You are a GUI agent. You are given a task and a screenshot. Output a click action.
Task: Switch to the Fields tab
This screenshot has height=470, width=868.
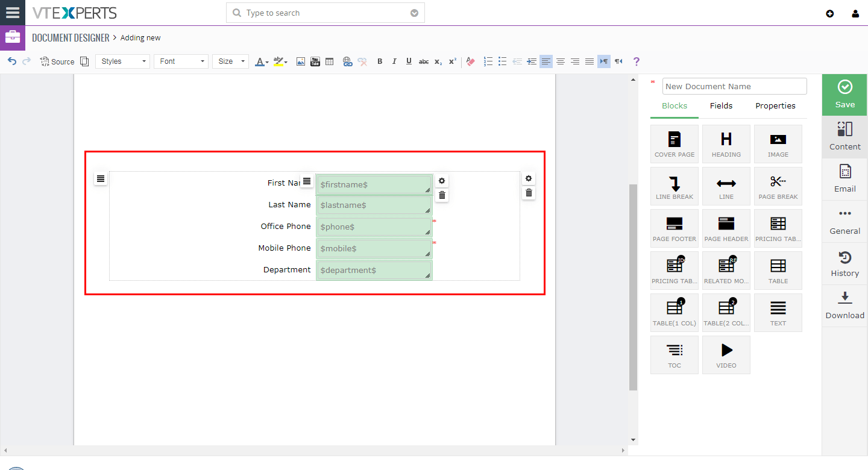721,106
